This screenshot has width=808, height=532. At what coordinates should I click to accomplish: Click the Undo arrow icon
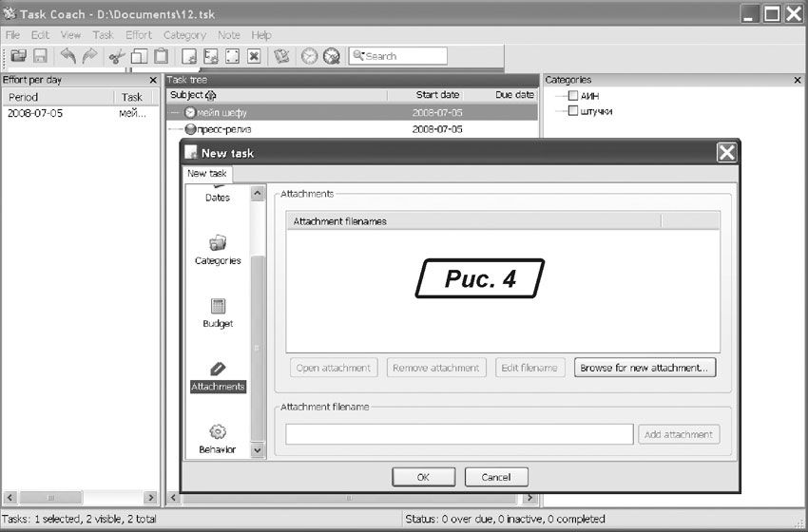coord(68,57)
